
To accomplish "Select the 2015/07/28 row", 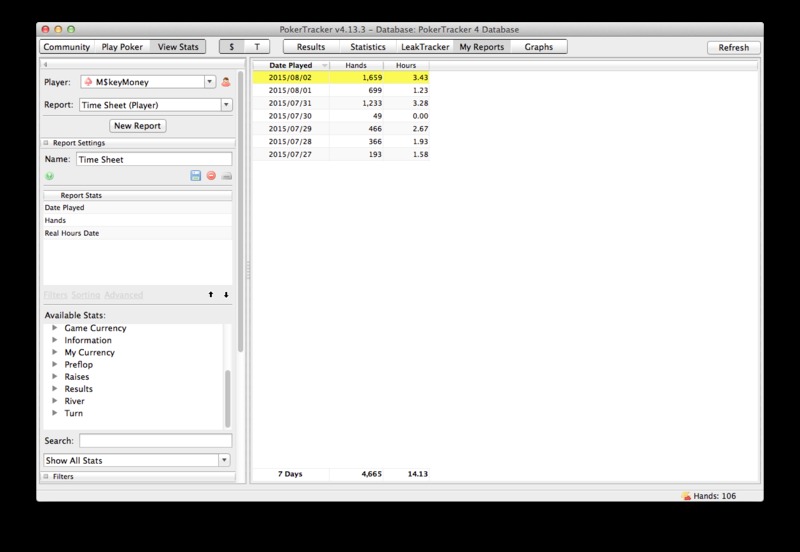I will click(x=341, y=141).
